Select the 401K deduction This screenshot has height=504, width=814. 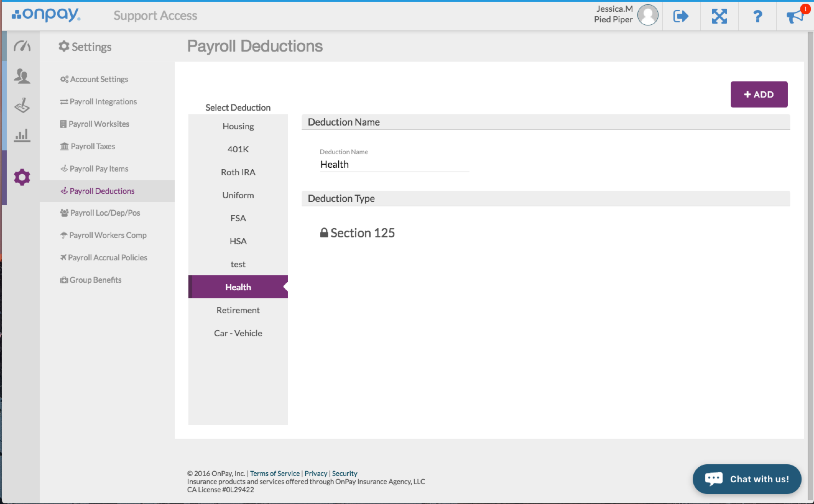click(238, 149)
